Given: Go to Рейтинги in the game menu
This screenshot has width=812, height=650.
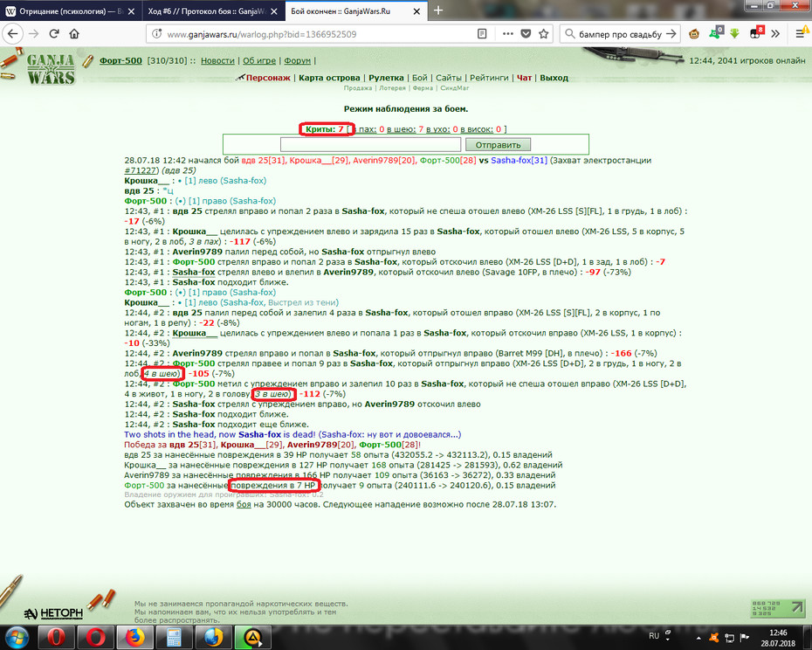Looking at the screenshot, I should (489, 78).
